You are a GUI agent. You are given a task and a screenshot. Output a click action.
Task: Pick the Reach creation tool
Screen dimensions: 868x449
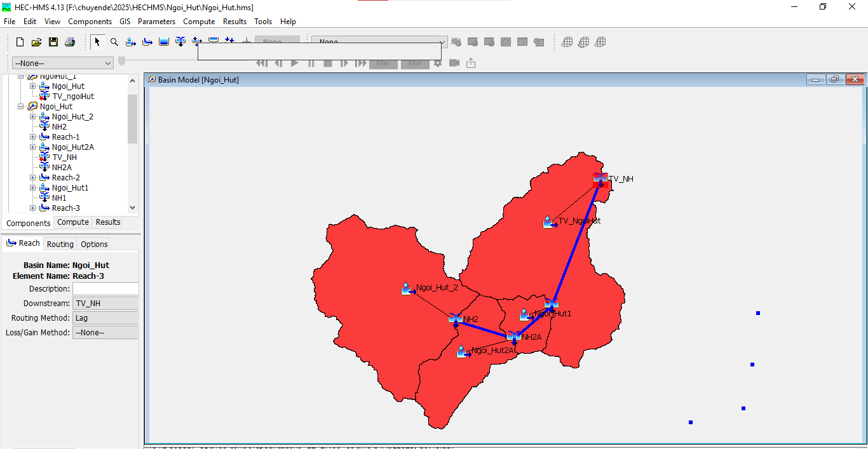click(147, 43)
